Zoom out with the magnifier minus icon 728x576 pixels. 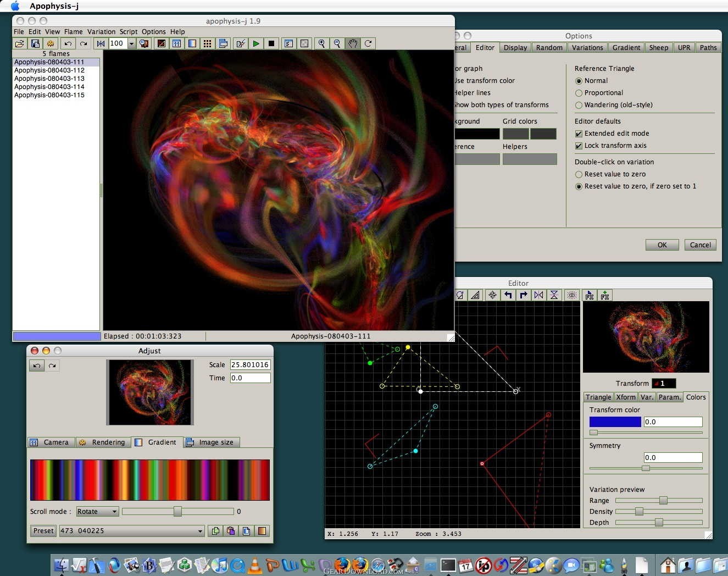(x=337, y=43)
